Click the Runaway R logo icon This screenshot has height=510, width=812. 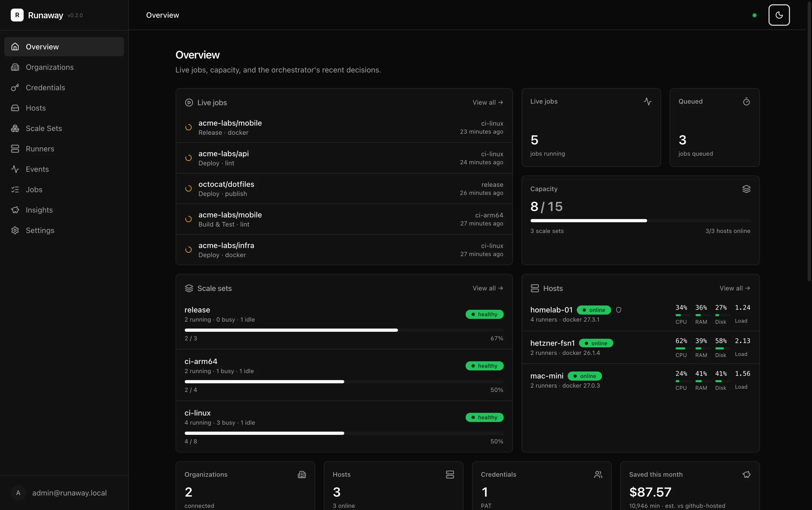(x=17, y=15)
